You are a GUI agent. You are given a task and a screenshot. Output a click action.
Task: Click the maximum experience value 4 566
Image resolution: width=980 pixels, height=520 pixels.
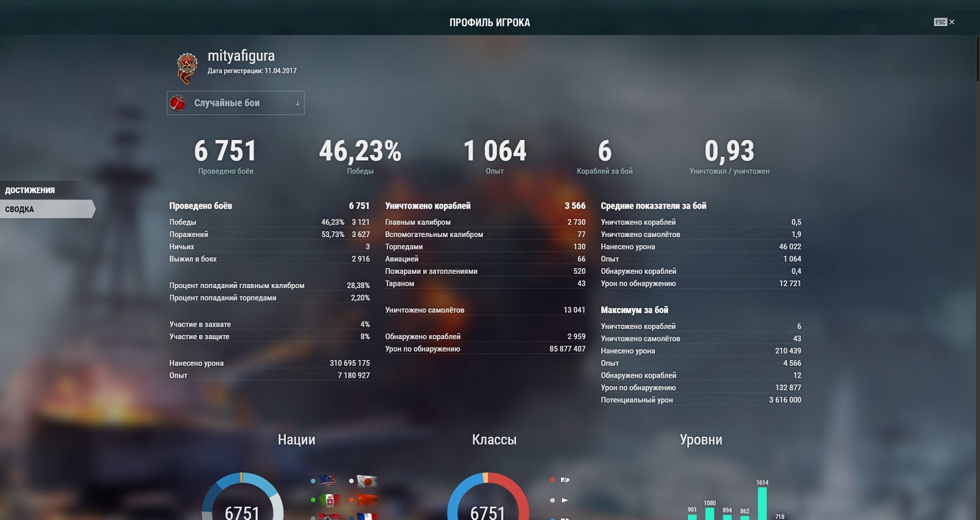[x=792, y=363]
